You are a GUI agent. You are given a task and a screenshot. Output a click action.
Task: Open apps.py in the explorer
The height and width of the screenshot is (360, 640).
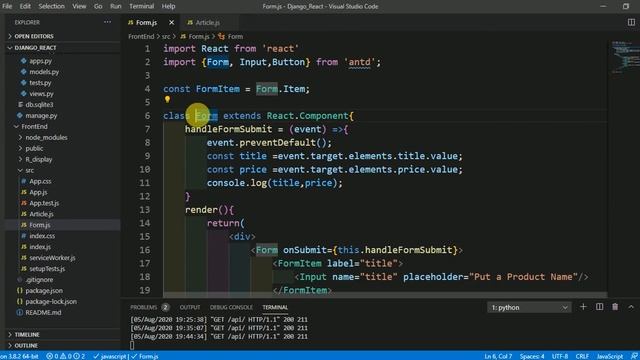pyautogui.click(x=40, y=61)
